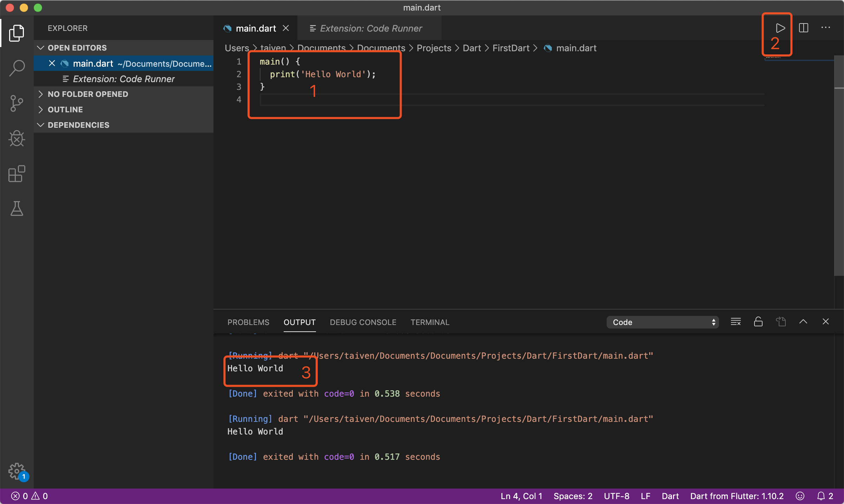Open the Extensions view icon
The image size is (844, 504).
(x=17, y=174)
